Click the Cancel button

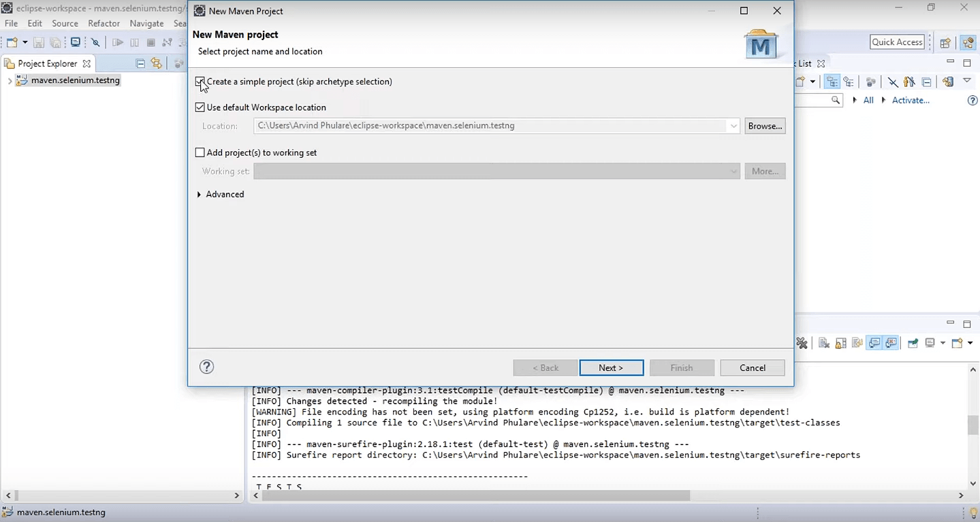click(x=753, y=368)
